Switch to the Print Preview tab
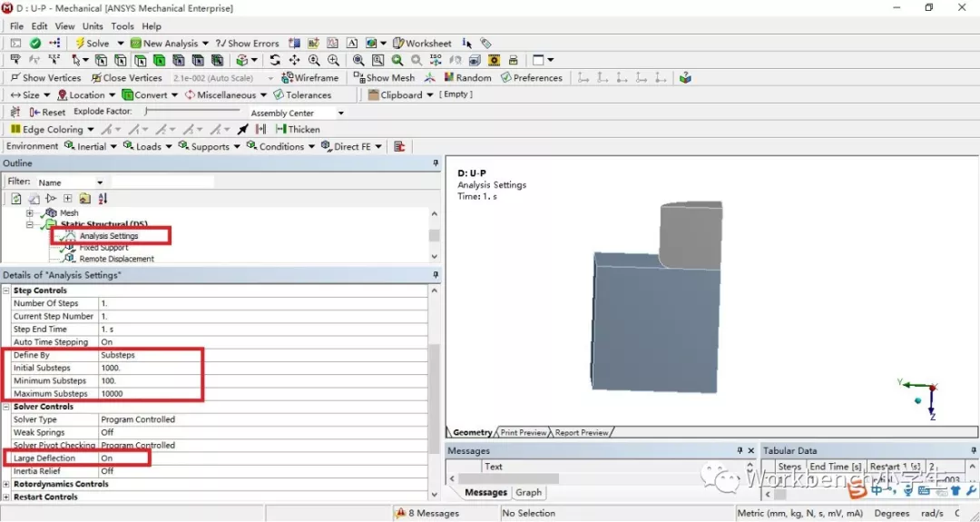The width and height of the screenshot is (980, 522). click(524, 433)
